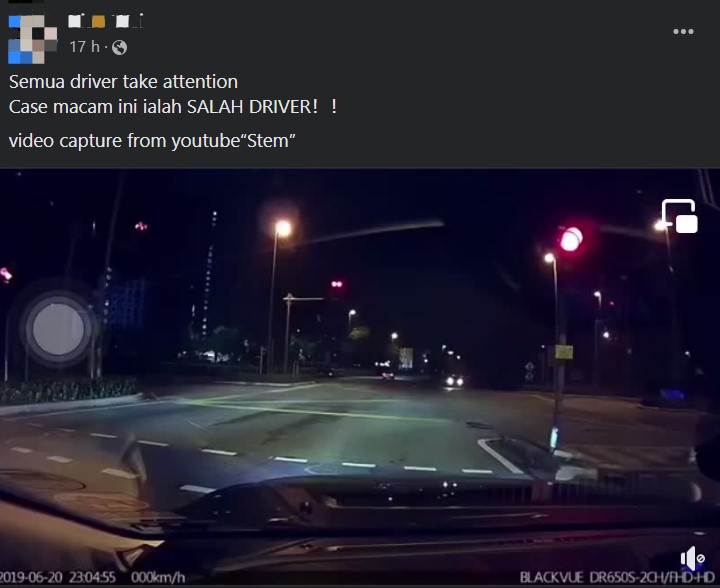Click the dashcam video to play
The height and width of the screenshot is (588, 720).
point(360,376)
